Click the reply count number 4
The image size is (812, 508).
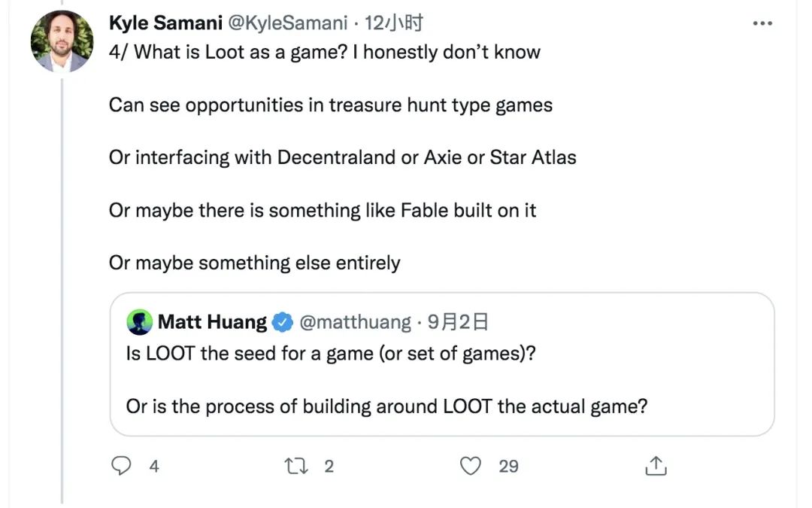[154, 467]
